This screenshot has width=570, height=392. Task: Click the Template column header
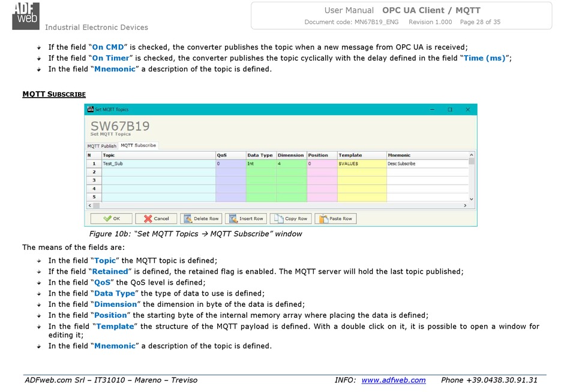click(362, 155)
